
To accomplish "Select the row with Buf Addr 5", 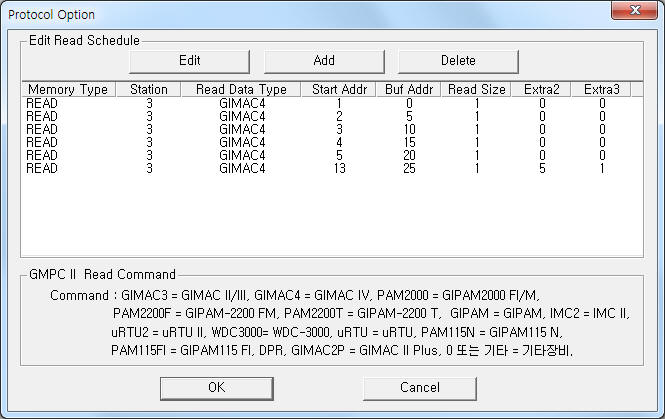I will coord(332,117).
